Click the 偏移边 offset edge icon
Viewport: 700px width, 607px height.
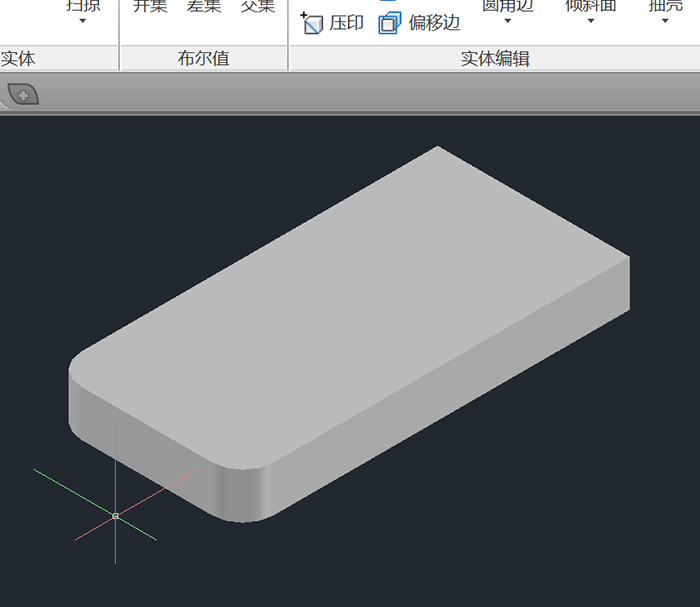tap(390, 23)
